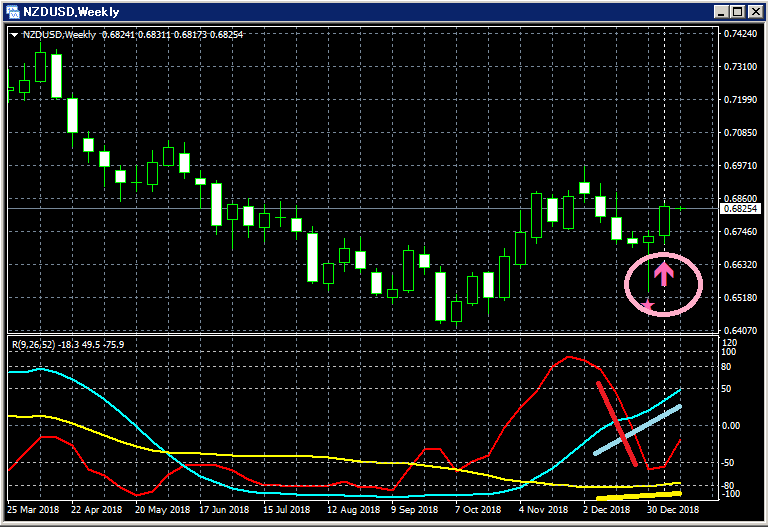Viewport: 768px width, 527px height.
Task: Click the R(9,26,52) indicator label
Action: [x=68, y=345]
